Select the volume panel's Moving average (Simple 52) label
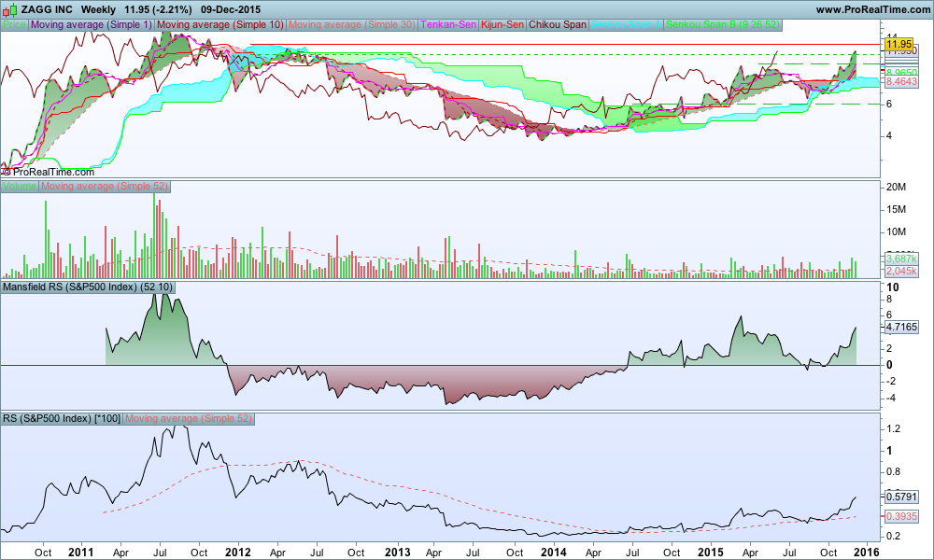Image resolution: width=934 pixels, height=560 pixels. [x=105, y=187]
